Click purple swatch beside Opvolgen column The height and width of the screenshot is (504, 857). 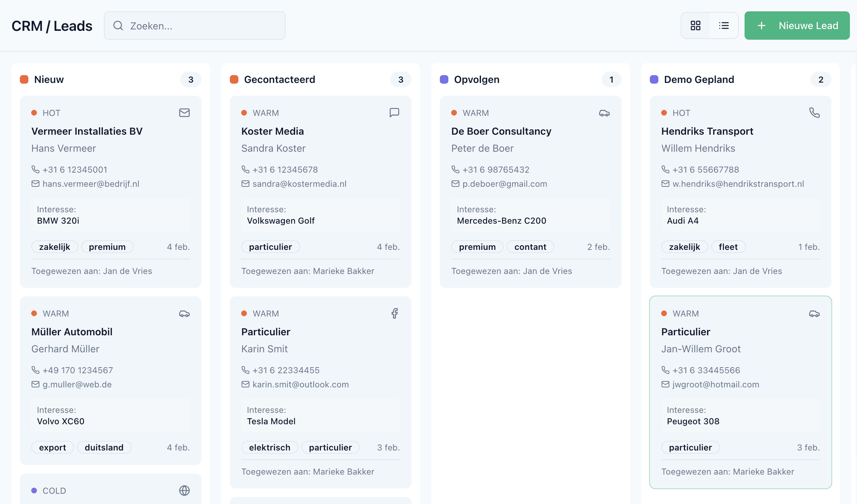(x=444, y=79)
